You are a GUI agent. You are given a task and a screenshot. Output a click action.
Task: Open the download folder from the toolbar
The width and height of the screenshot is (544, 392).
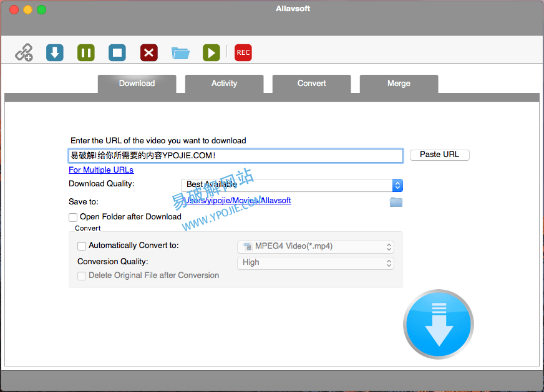tap(180, 53)
